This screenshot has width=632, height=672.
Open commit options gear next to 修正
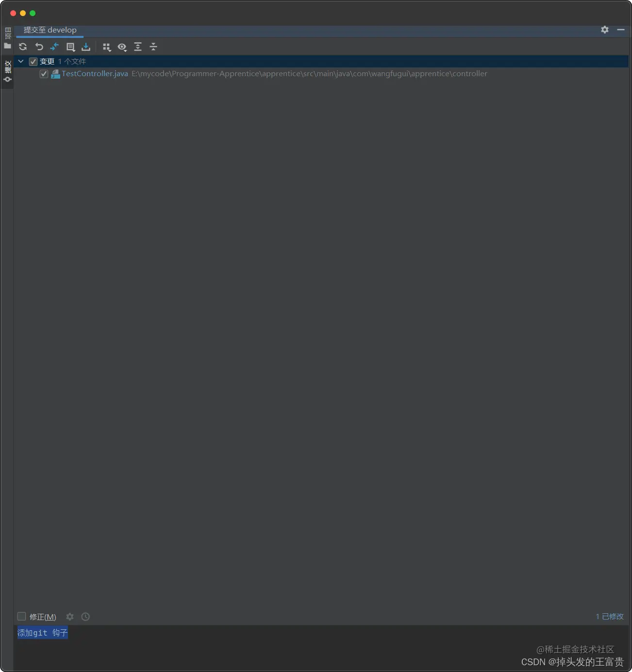pyautogui.click(x=70, y=617)
